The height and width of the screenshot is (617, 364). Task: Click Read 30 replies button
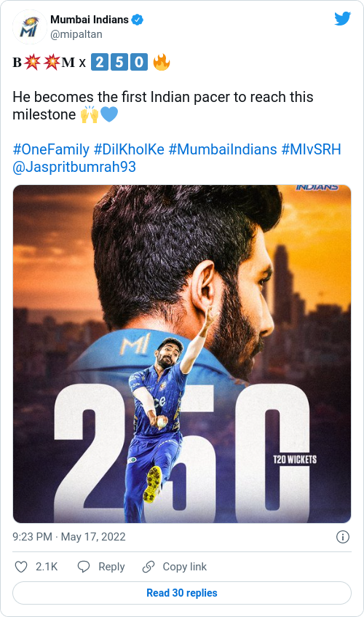tap(182, 593)
